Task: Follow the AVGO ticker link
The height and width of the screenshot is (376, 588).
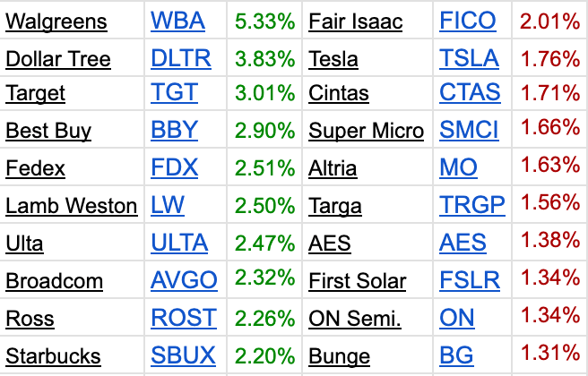Action: 184,280
